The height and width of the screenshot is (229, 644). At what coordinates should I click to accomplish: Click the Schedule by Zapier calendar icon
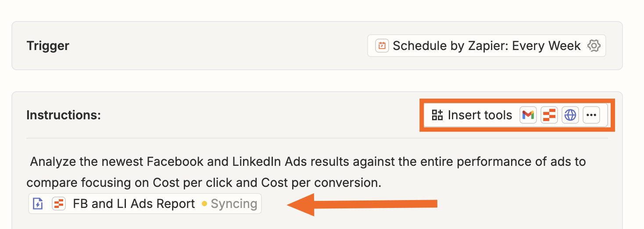coord(382,46)
